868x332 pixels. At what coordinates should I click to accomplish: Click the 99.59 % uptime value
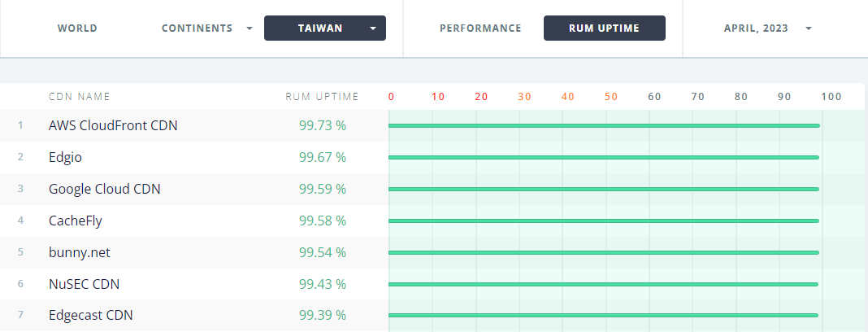tap(323, 189)
